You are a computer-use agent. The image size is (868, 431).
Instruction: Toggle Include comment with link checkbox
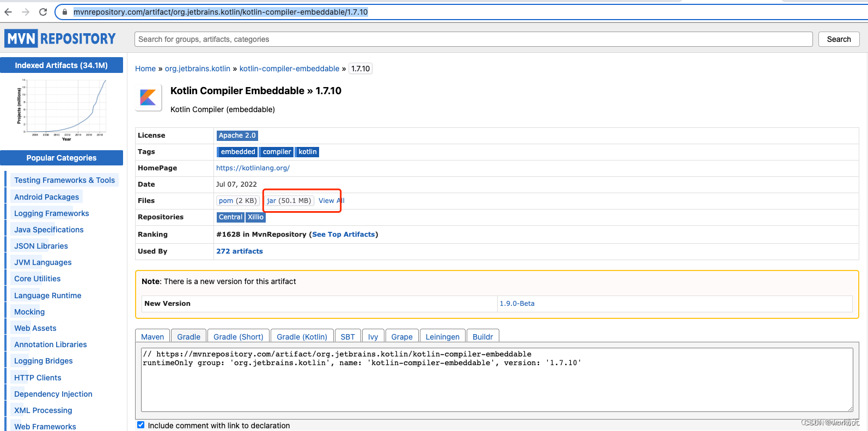pyautogui.click(x=141, y=425)
